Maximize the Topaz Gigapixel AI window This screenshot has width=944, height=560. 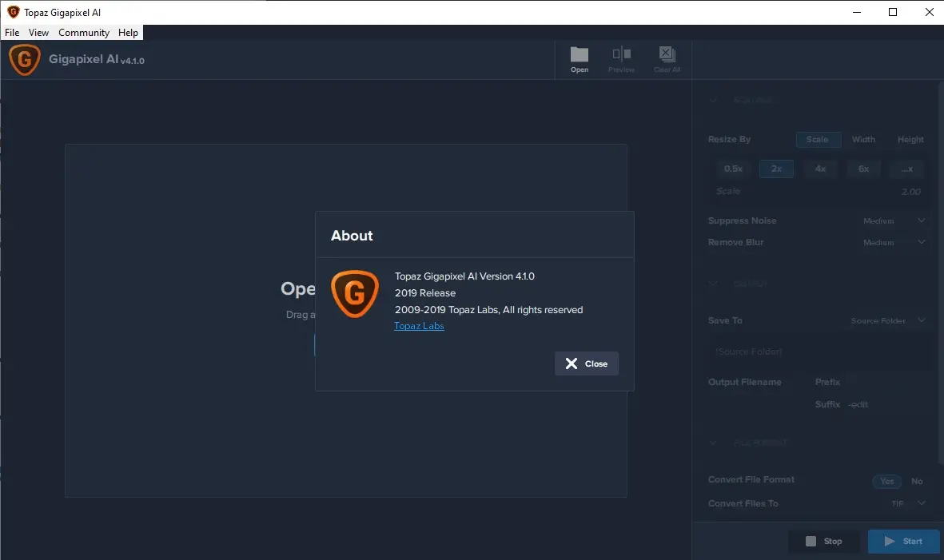click(x=893, y=12)
